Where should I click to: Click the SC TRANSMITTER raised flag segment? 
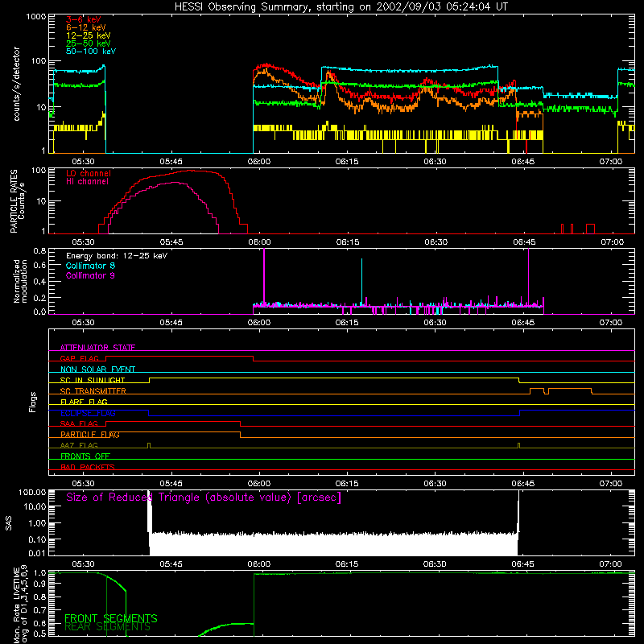tap(570, 389)
